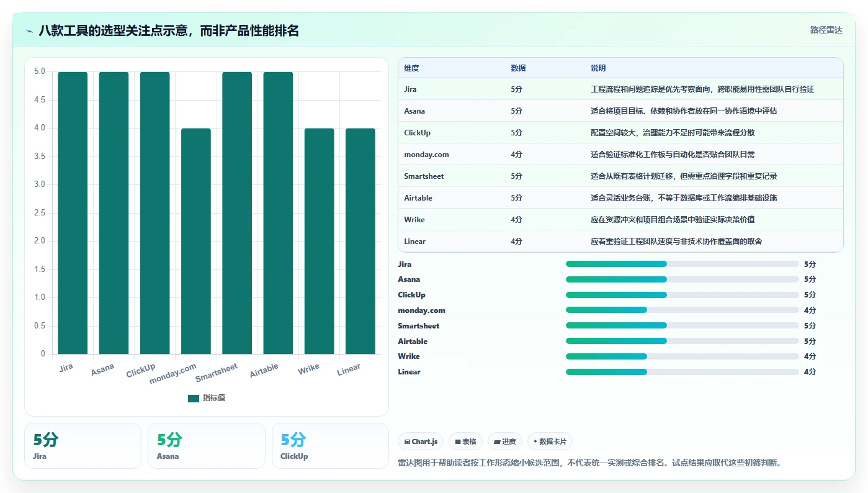Click the monday.com description about 标准化工作板
The height and width of the screenshot is (493, 868).
click(673, 155)
